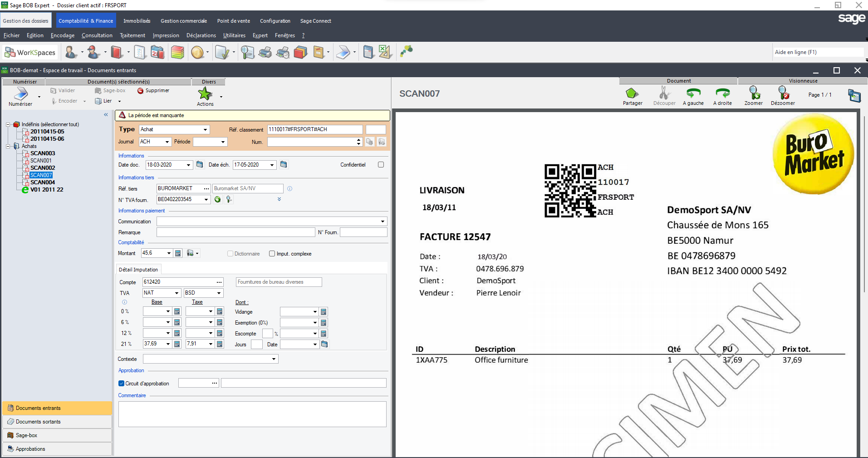Click the Remarque input field

click(236, 232)
